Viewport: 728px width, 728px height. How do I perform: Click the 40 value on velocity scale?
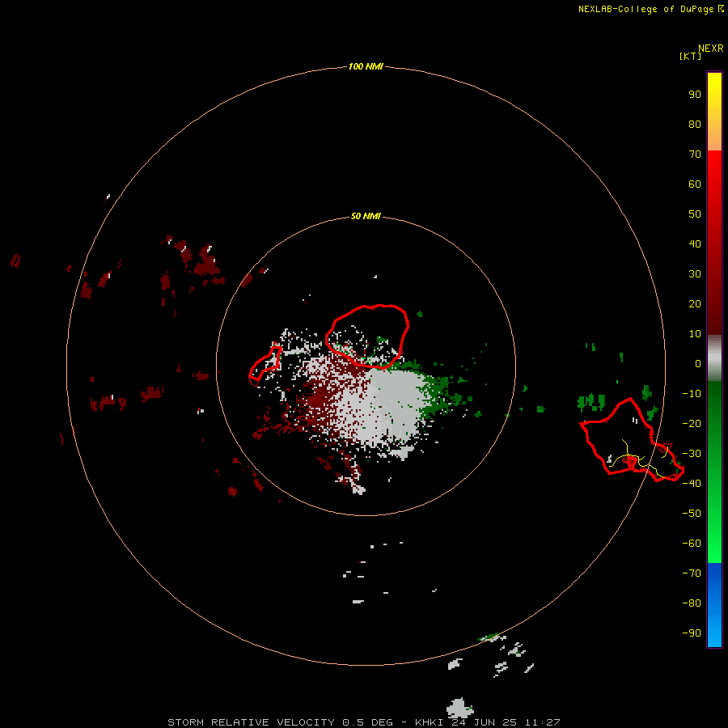pos(695,243)
